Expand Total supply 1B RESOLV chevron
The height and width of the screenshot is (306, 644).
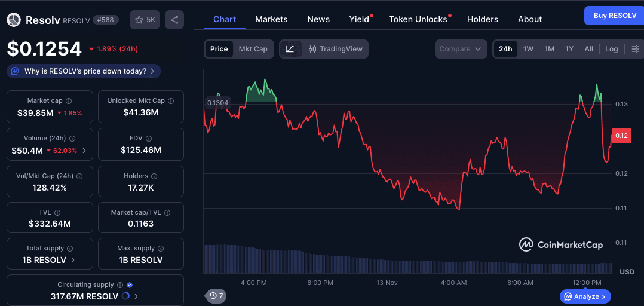(73, 259)
